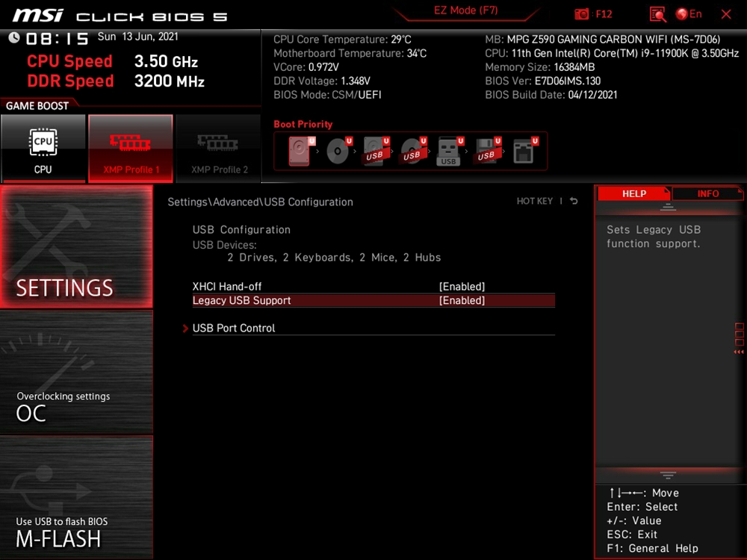The width and height of the screenshot is (747, 560).
Task: Select the network boot priority icon
Action: 525,151
